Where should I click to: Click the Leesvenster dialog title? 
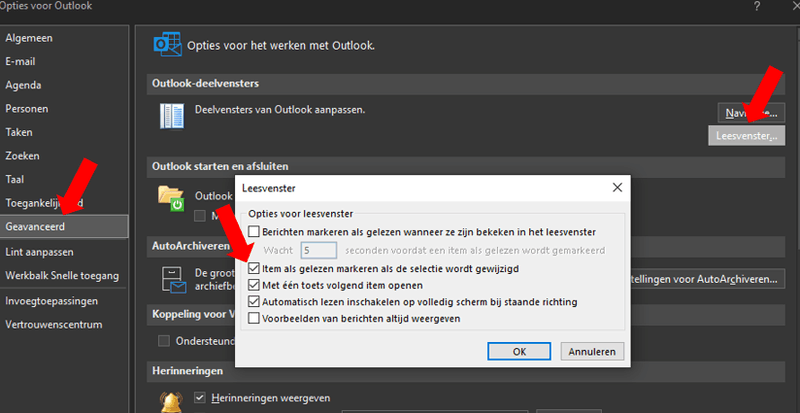pos(269,188)
